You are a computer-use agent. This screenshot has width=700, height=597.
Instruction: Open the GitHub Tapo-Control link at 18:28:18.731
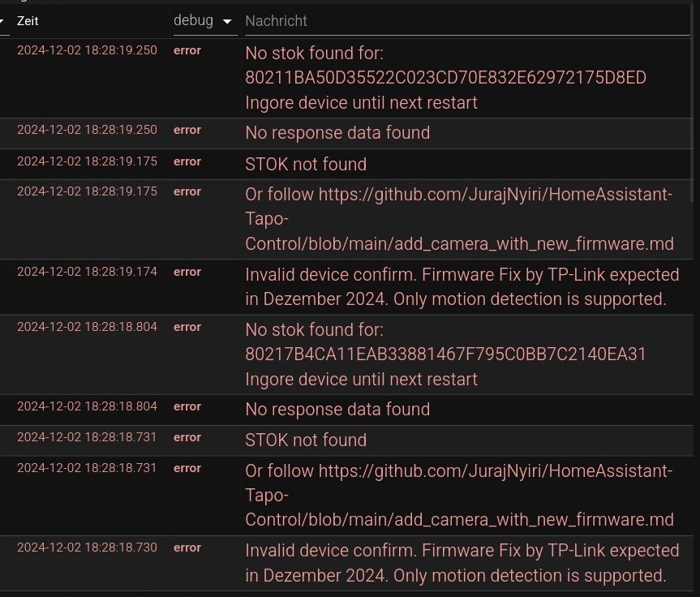point(459,495)
